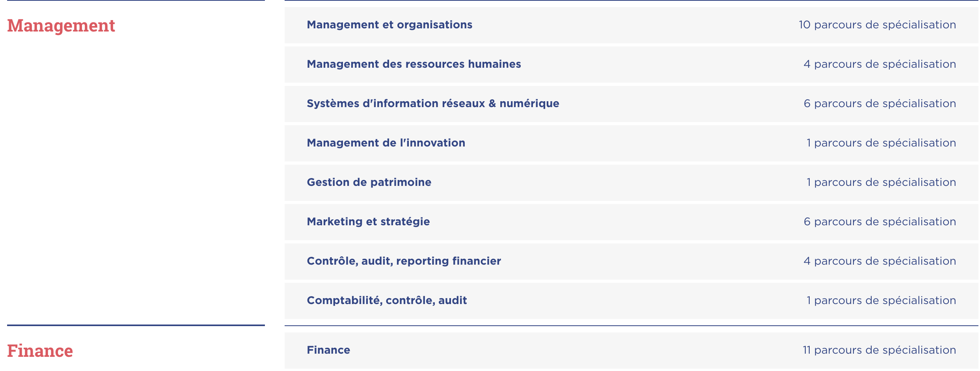Open the Management et organisations program
Image resolution: width=980 pixels, height=371 pixels.
(389, 25)
